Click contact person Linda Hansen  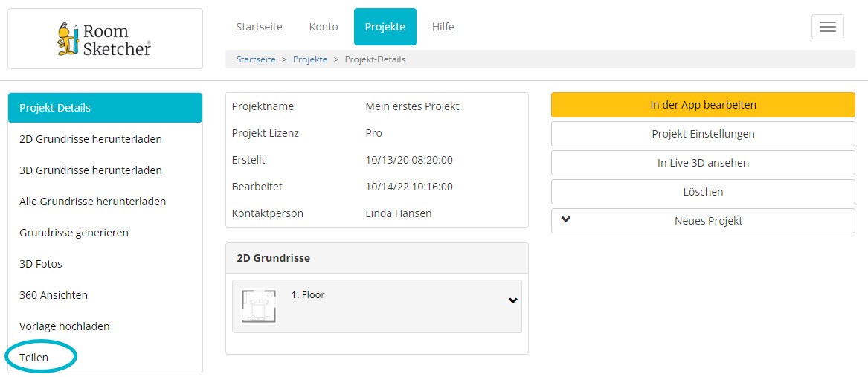pyautogui.click(x=399, y=213)
